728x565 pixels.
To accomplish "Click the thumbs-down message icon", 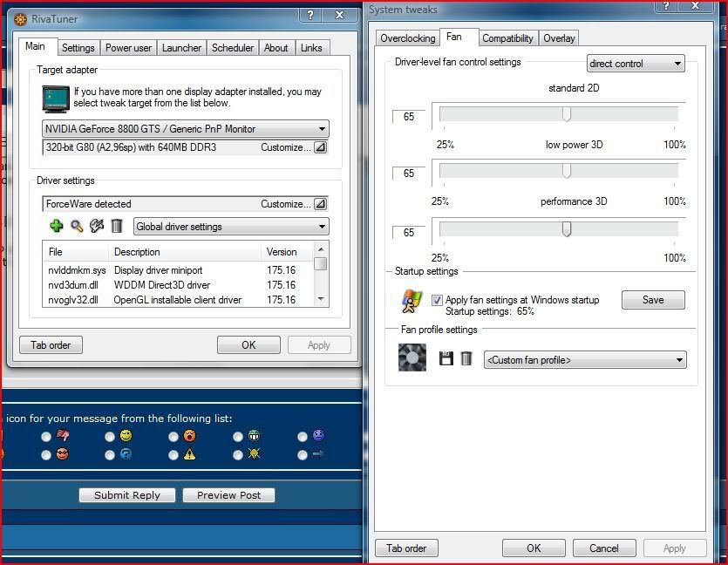I will pos(63,435).
